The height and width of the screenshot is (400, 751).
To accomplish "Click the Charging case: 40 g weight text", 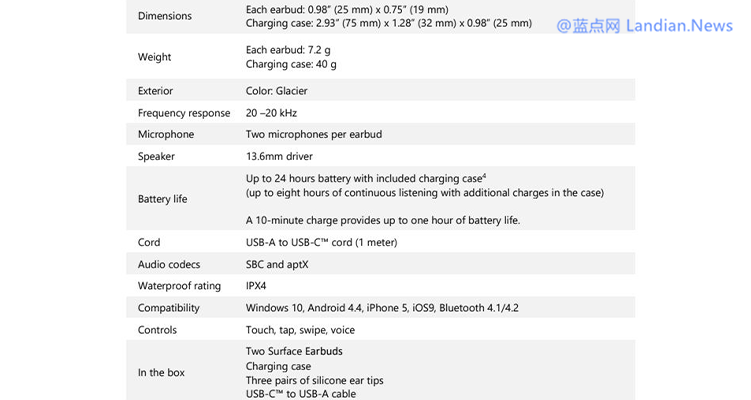I will coord(291,64).
